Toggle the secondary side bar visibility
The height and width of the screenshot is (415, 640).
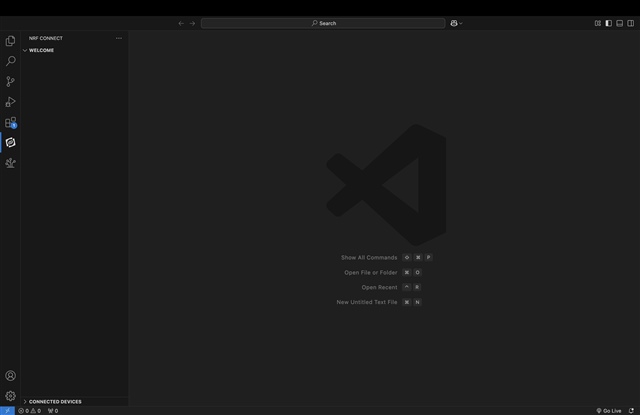coord(631,23)
